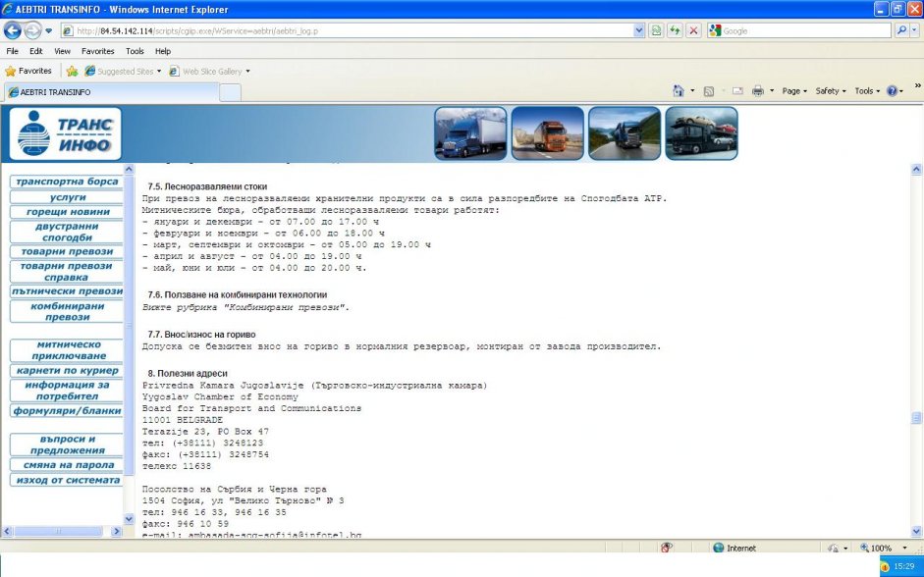Click the Add to Favorites star icon
924x577 pixels.
72,72
